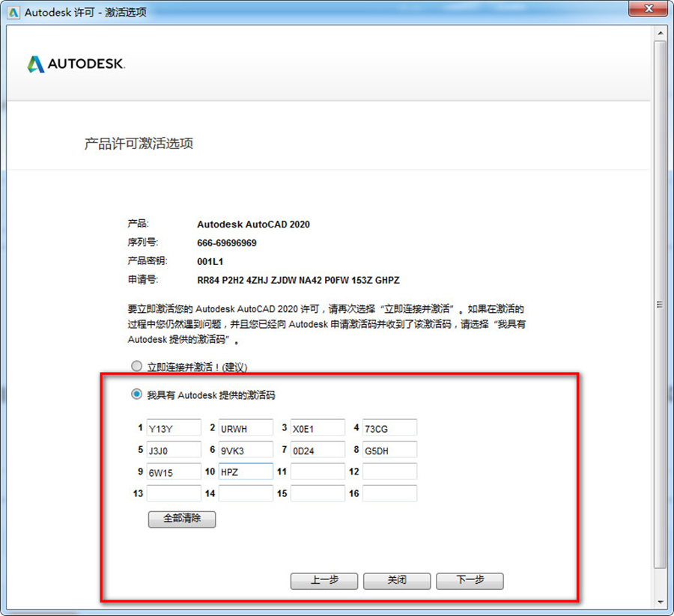
Task: Go back with the 上一步 button
Action: pos(324,581)
